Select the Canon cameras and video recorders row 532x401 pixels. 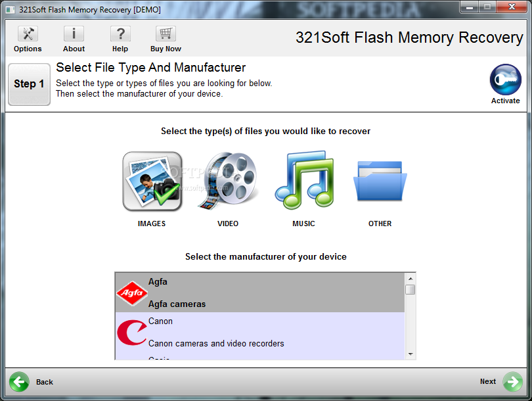click(x=260, y=332)
